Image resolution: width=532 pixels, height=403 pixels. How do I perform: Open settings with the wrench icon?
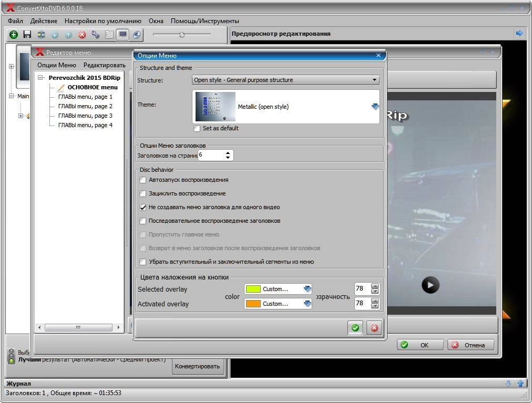pos(96,35)
